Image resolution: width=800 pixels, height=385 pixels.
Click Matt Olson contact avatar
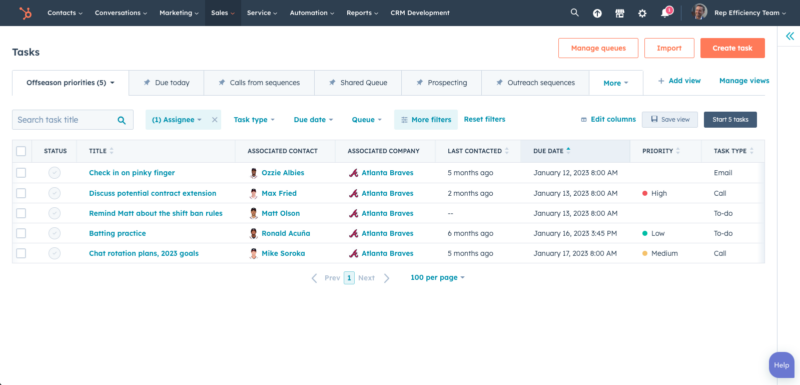point(254,213)
